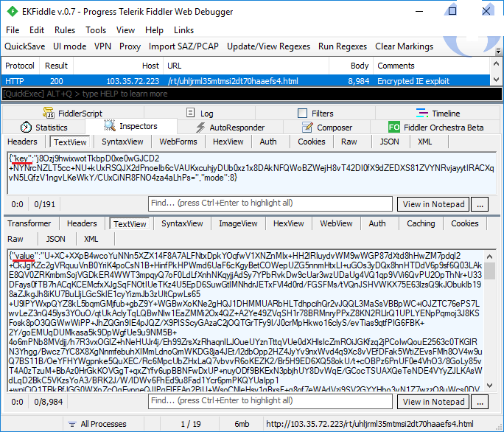Open the Rules menu
Image resolution: width=504 pixels, height=432 pixels.
click(x=65, y=30)
